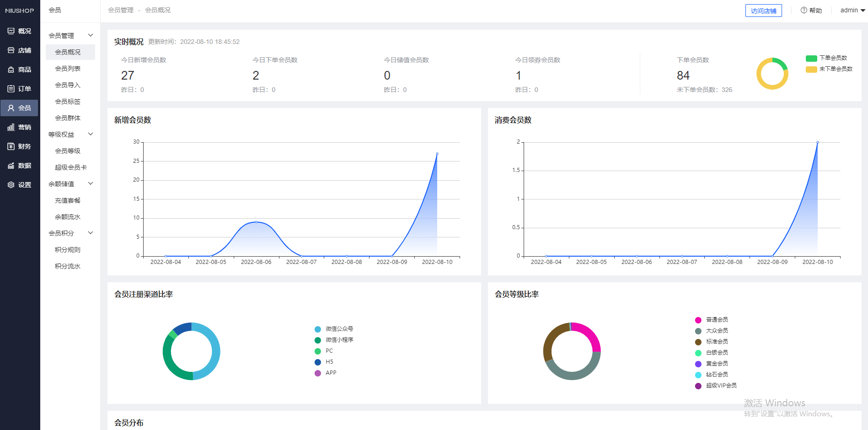Click the 营销 marketing chart icon
Viewport: 868px width, 430px height.
point(11,127)
